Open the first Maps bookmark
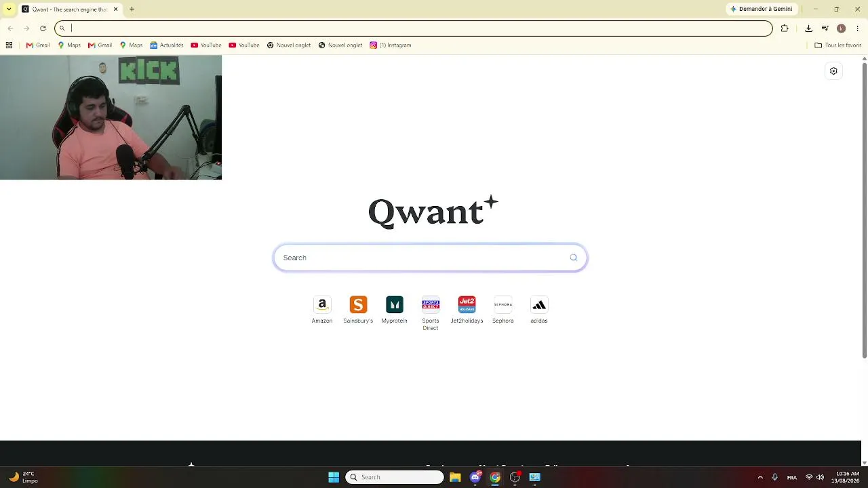This screenshot has width=868, height=488. 69,45
